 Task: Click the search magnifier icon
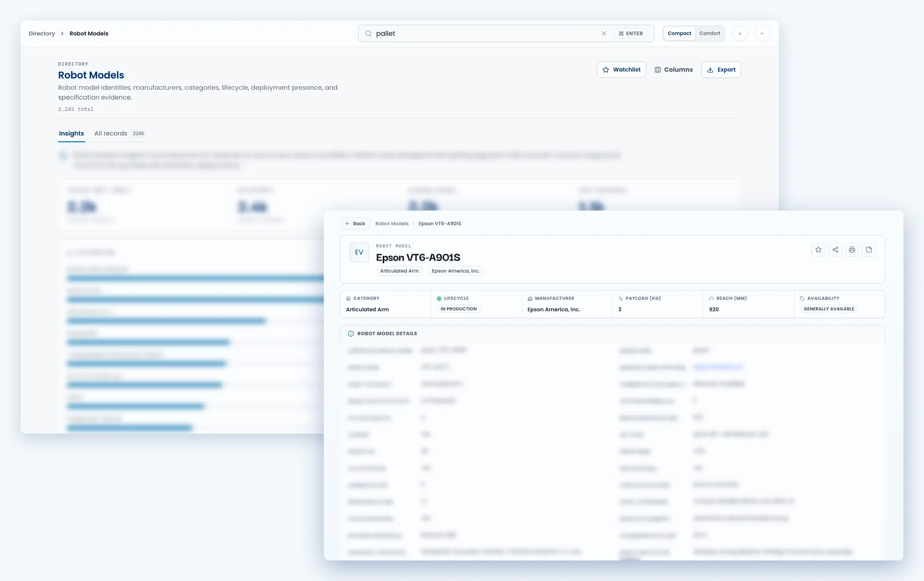368,33
